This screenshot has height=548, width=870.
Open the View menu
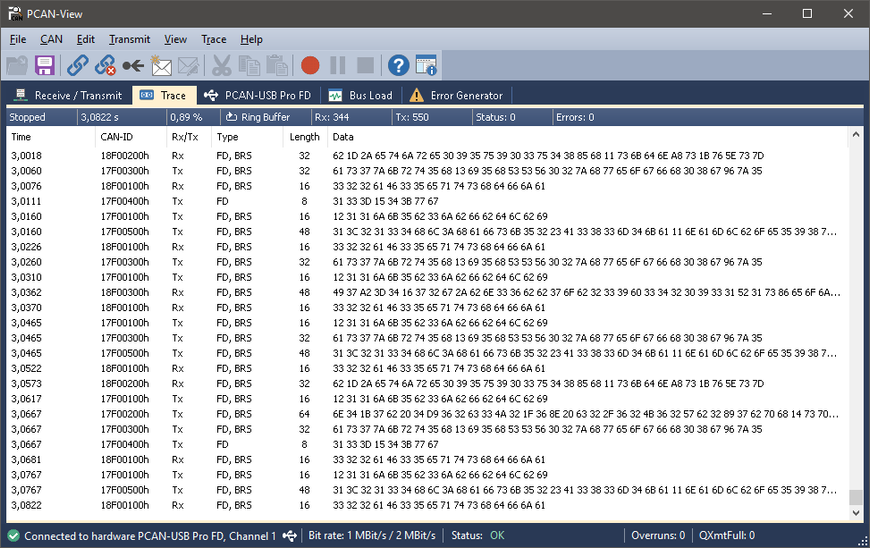(x=175, y=39)
